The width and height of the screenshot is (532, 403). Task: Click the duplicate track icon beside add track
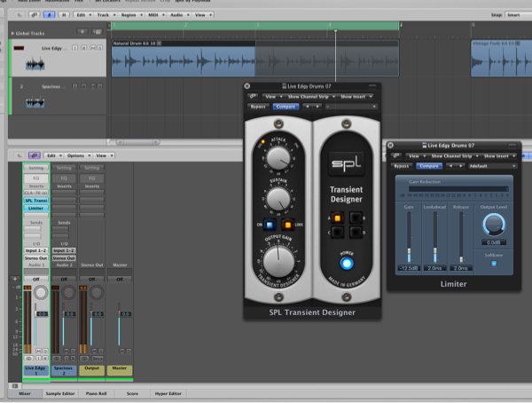click(x=98, y=32)
